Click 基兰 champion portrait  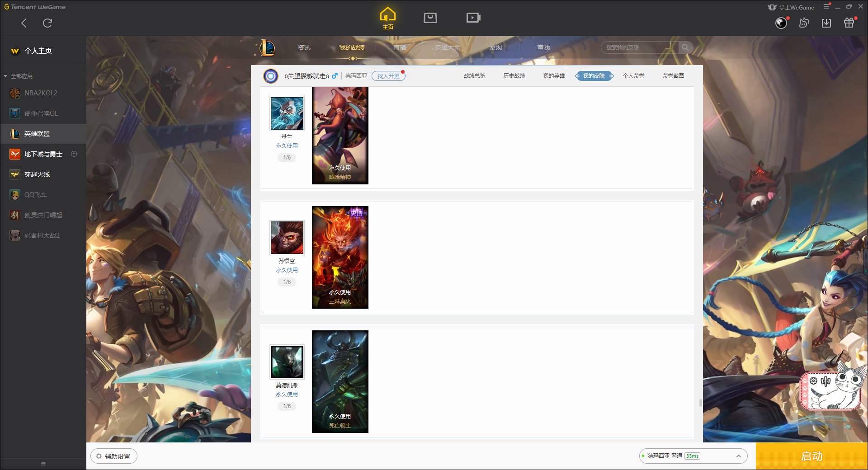tap(287, 113)
